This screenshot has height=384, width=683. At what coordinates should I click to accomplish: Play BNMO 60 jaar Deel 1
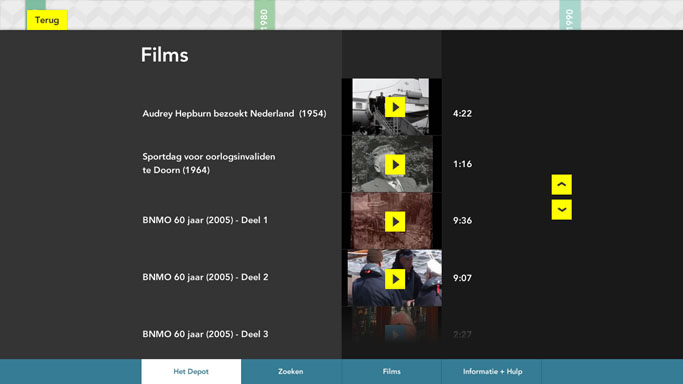395,221
